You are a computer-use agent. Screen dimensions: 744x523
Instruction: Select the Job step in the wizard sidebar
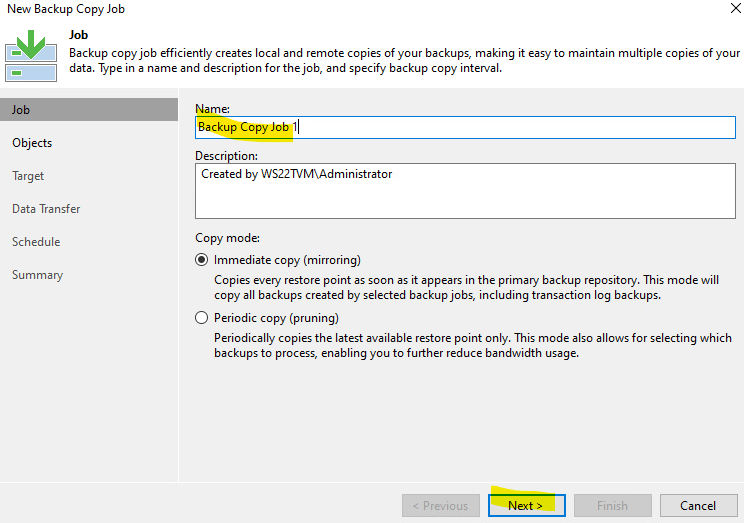click(x=21, y=110)
